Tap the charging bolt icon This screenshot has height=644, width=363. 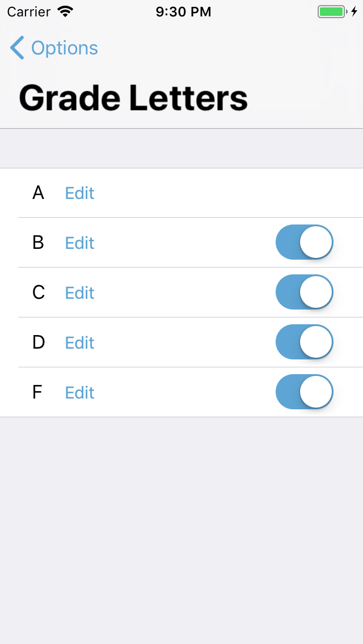(x=353, y=11)
